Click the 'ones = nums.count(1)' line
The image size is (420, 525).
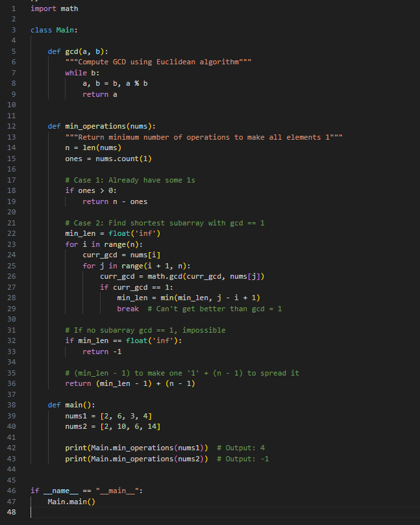click(x=108, y=159)
